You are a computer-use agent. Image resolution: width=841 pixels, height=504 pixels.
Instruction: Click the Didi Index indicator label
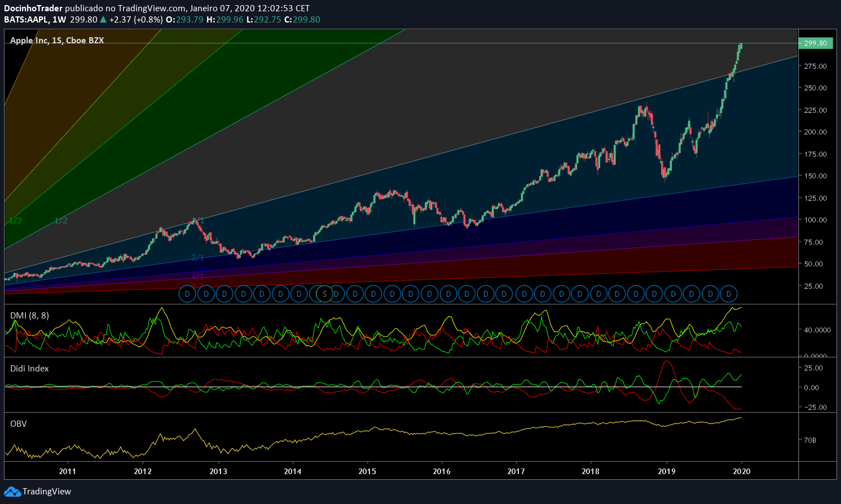click(29, 369)
